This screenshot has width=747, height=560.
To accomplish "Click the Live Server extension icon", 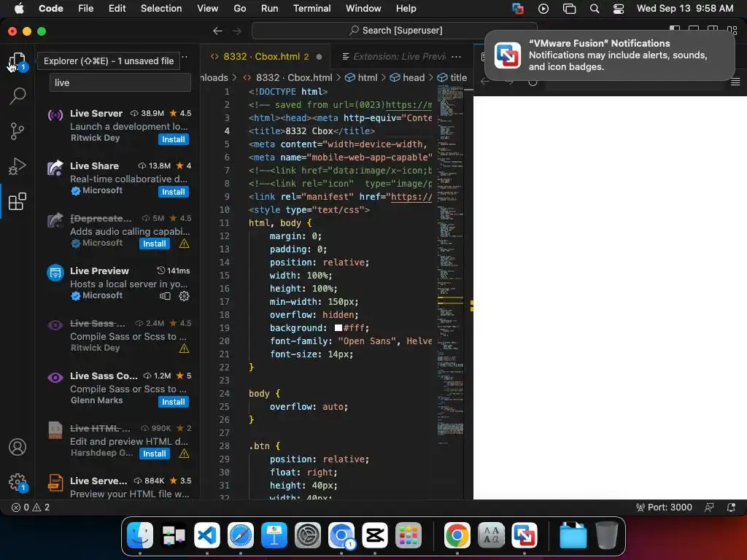I will pos(55,114).
